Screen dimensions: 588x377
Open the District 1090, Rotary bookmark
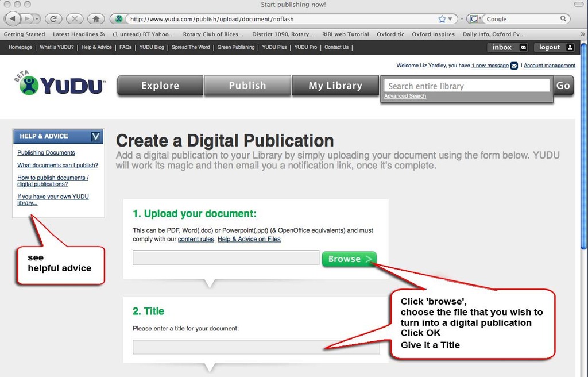pyautogui.click(x=283, y=34)
